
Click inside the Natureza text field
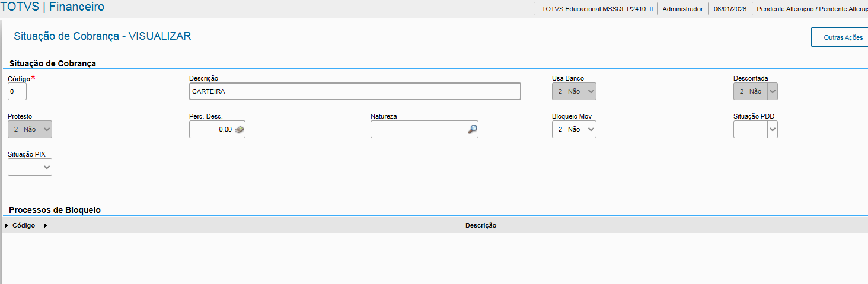click(418, 129)
